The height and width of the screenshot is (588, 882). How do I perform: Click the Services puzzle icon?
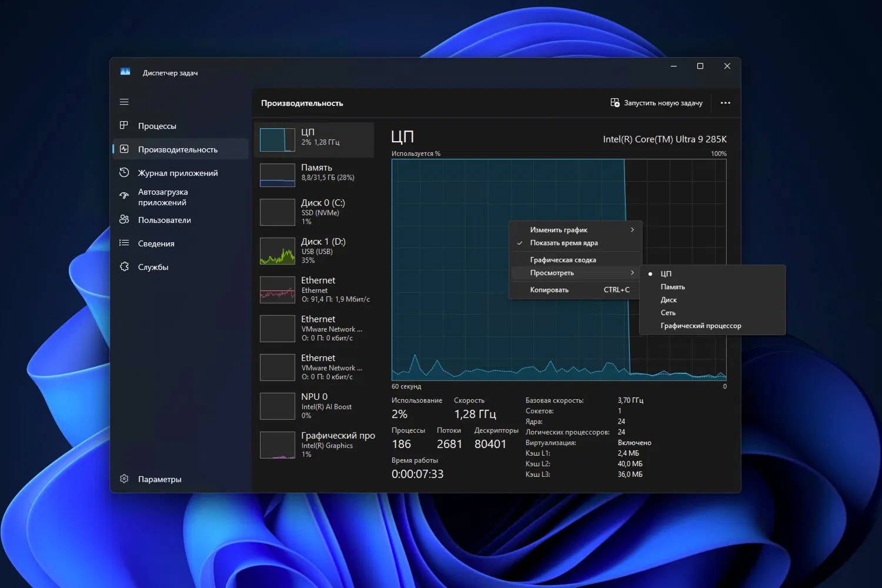(x=124, y=266)
